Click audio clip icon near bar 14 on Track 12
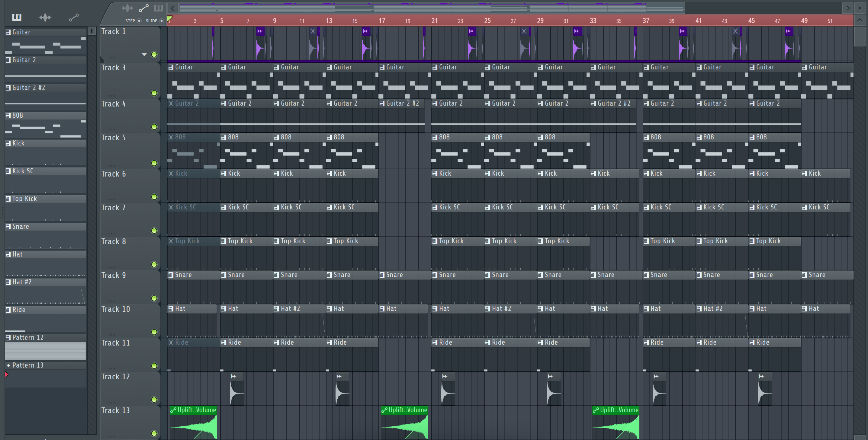This screenshot has height=440, width=868. 339,376
